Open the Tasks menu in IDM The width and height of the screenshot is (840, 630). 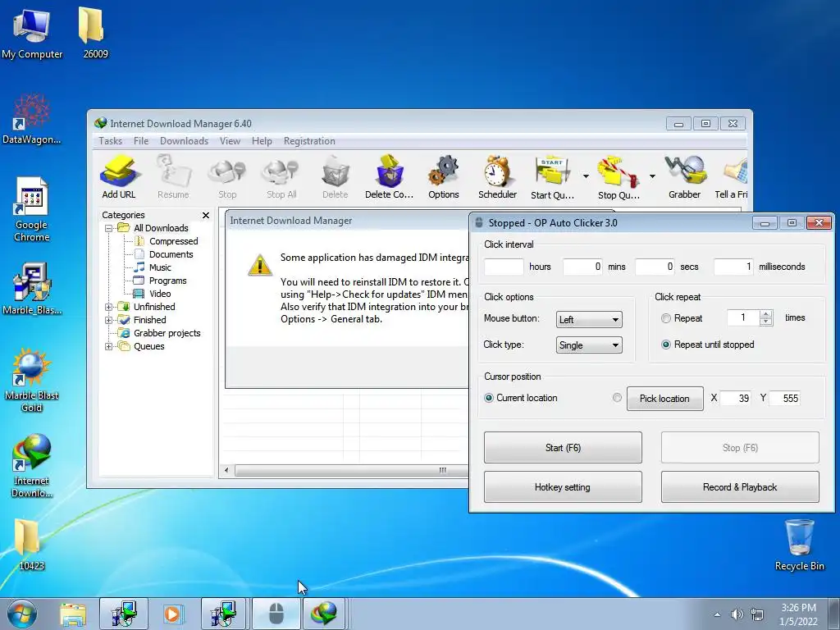111,141
